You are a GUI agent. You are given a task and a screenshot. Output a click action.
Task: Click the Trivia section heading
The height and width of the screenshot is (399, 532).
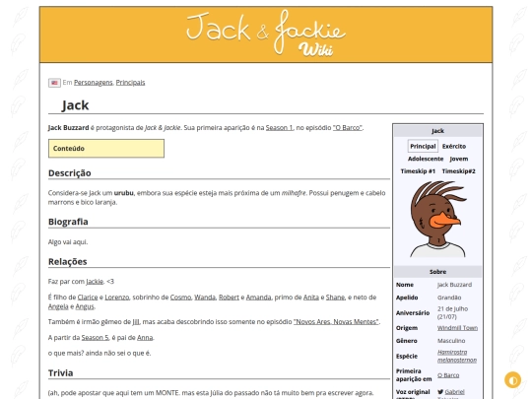coord(60,372)
